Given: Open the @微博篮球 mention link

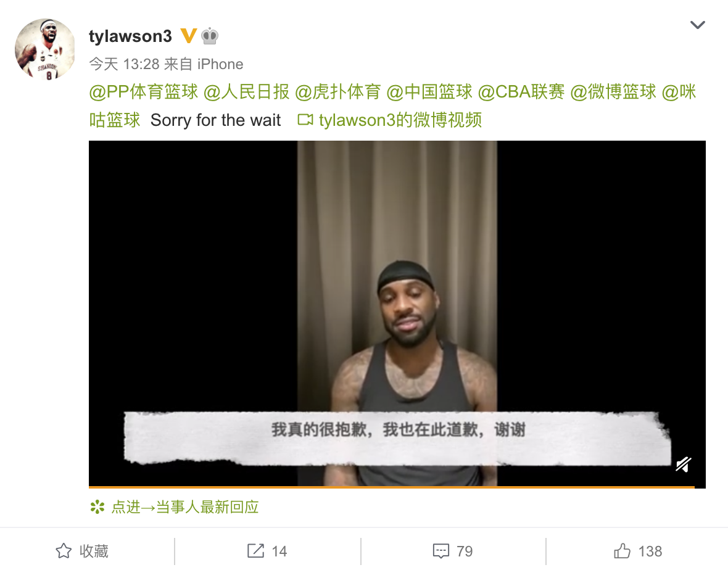Looking at the screenshot, I should [613, 92].
